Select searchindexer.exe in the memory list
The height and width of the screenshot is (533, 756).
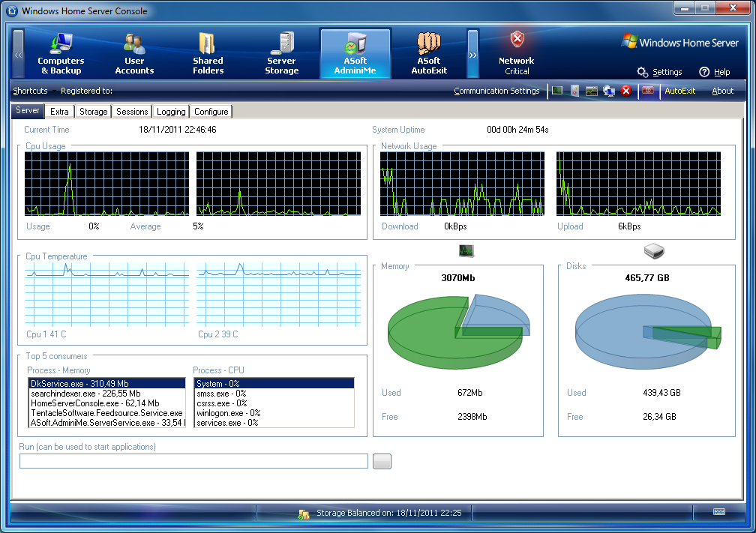coord(107,394)
